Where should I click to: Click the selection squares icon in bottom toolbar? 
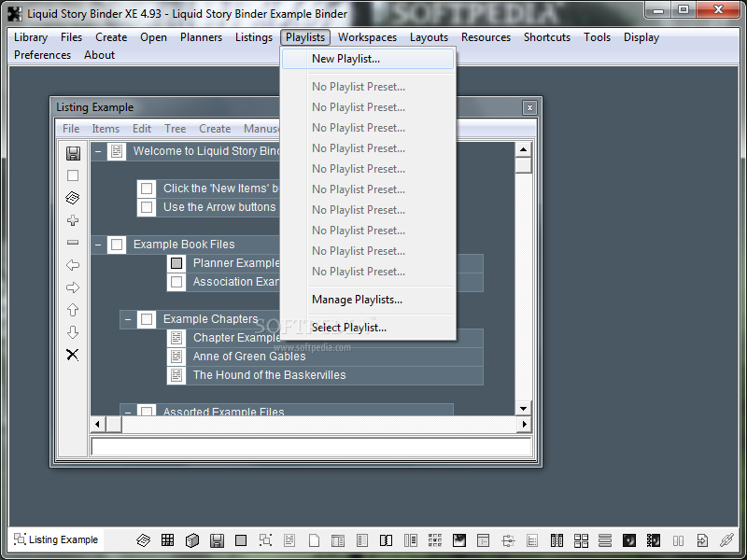click(265, 540)
